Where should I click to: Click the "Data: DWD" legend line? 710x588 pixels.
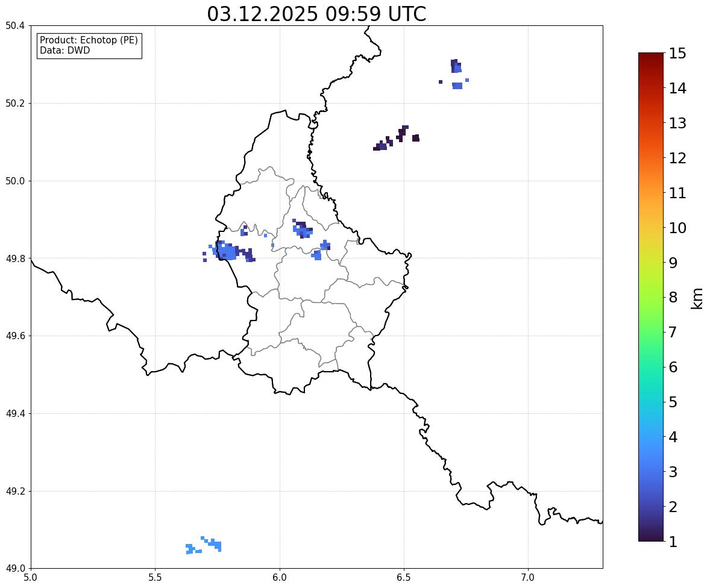pos(64,50)
